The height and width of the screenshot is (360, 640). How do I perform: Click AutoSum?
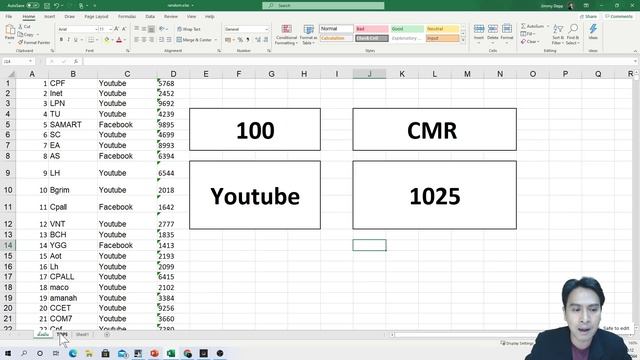click(x=533, y=26)
